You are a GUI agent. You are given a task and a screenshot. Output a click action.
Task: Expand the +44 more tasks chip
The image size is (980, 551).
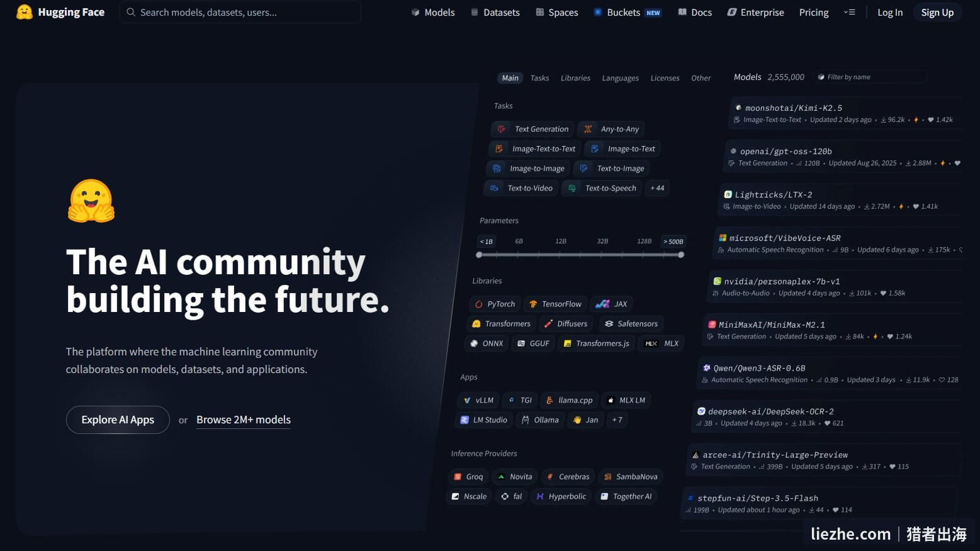pos(657,187)
